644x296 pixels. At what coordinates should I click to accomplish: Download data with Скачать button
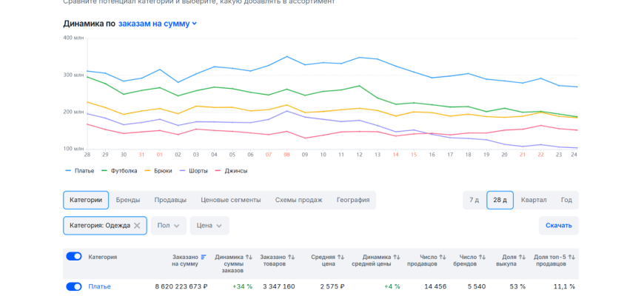(558, 226)
